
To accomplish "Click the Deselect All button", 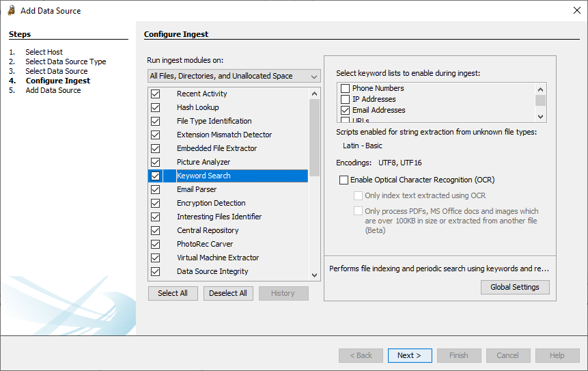I will pyautogui.click(x=228, y=293).
